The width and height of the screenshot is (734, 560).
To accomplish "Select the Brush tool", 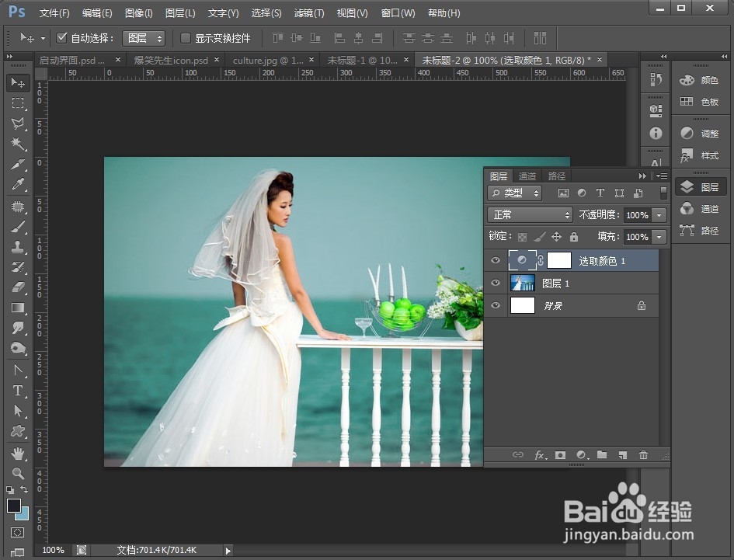I will 18,227.
